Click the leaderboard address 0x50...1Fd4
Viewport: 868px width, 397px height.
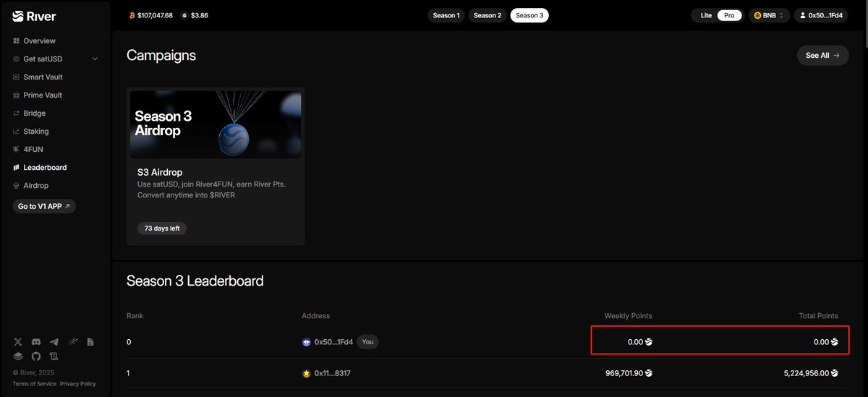point(333,342)
